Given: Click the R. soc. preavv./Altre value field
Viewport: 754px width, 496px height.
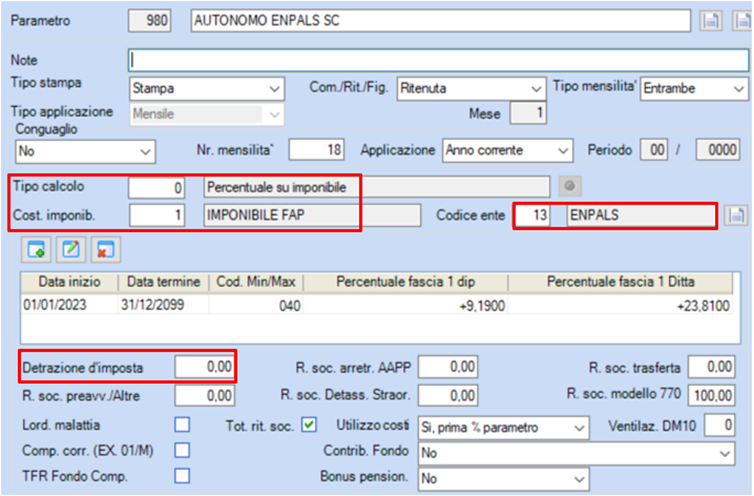Looking at the screenshot, I should coord(204,396).
